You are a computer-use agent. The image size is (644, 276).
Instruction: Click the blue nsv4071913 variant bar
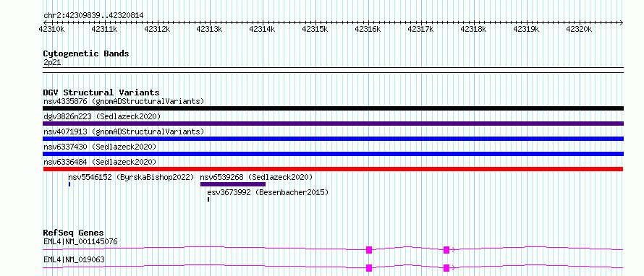click(x=333, y=139)
